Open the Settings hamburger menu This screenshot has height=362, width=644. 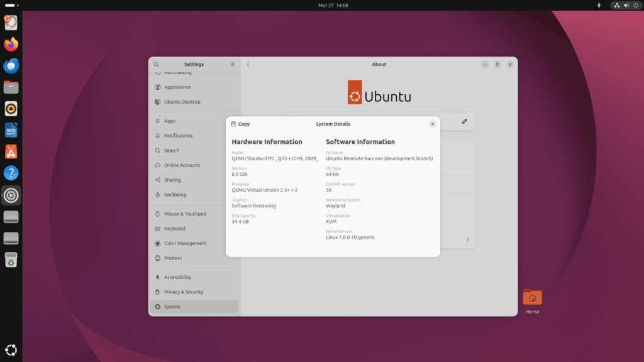233,64
